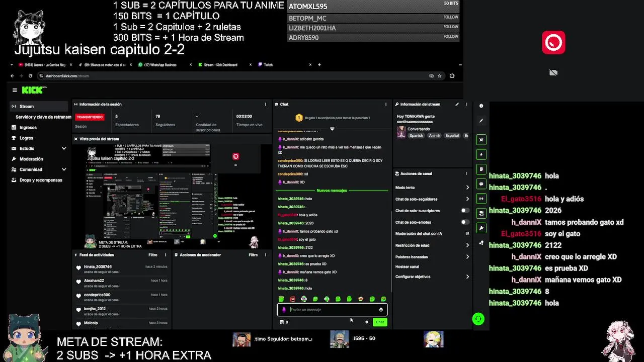Click the Animé stream tag
Screen dimensions: 644x362
[434, 136]
